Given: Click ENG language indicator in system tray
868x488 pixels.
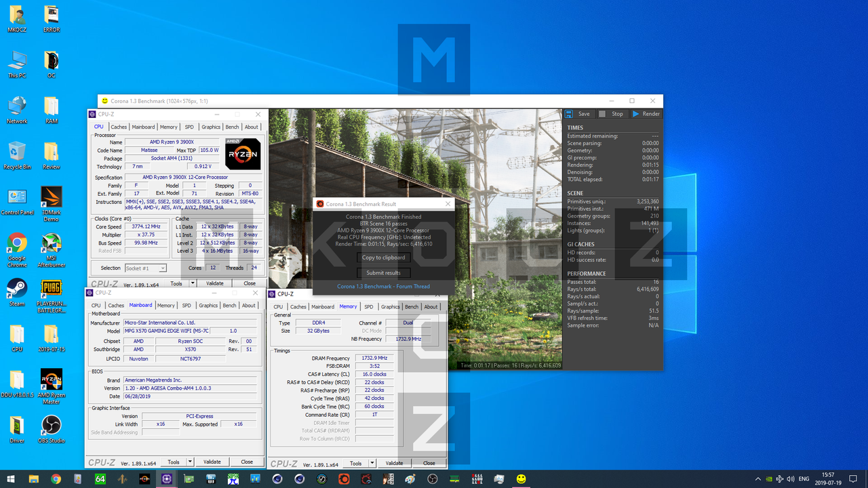Looking at the screenshot, I should pos(804,479).
